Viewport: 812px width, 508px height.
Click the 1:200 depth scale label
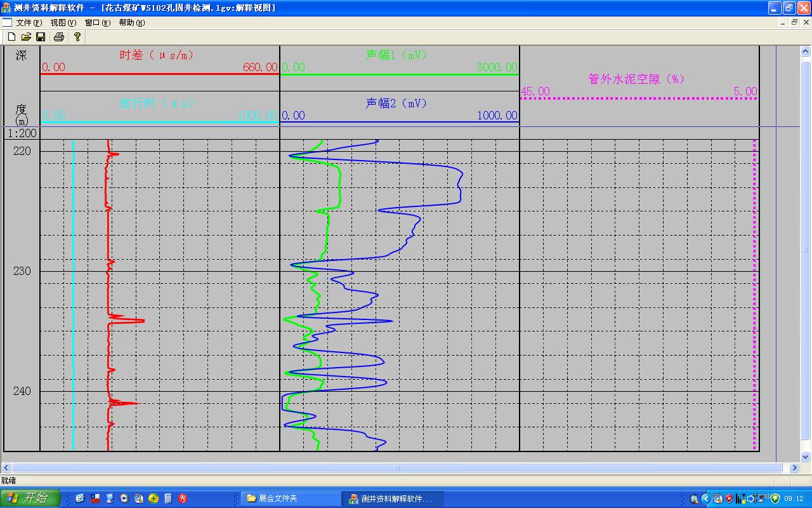(22, 133)
